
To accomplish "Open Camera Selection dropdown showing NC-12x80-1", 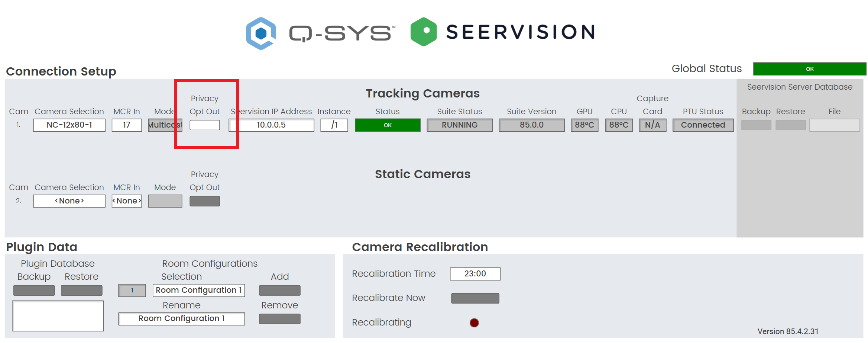I will click(69, 125).
